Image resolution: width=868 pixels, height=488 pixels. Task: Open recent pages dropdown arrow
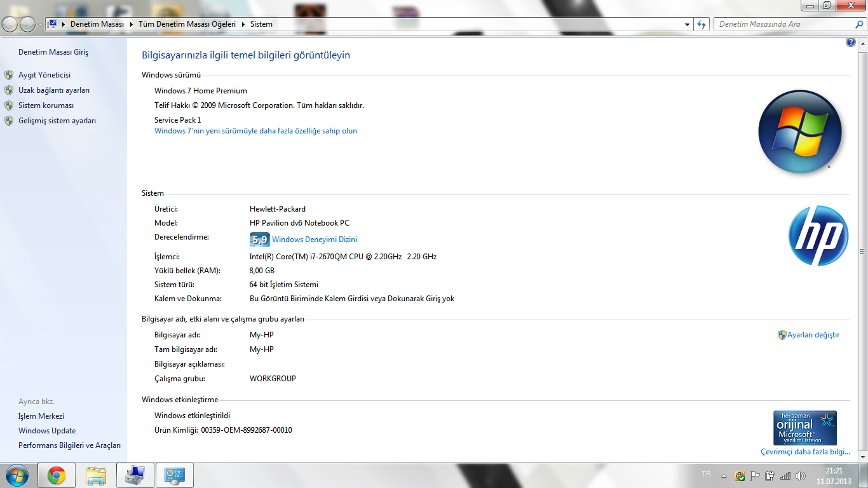point(41,25)
